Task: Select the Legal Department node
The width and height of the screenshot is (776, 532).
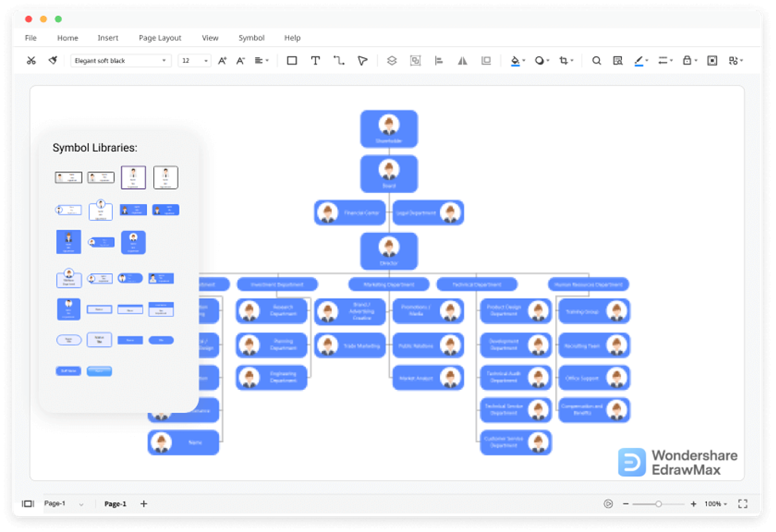Action: click(428, 212)
